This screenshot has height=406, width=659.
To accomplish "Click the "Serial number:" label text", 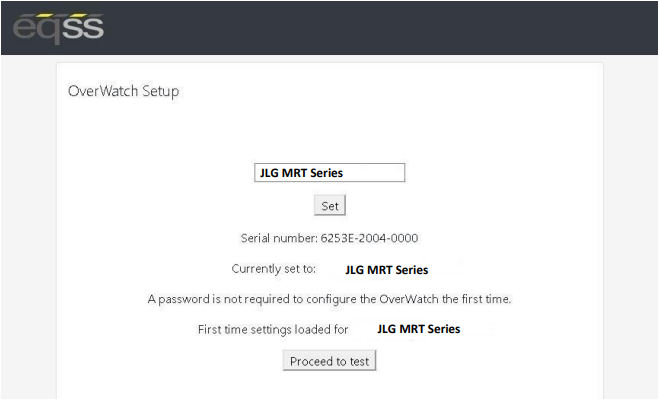I will 279,238.
